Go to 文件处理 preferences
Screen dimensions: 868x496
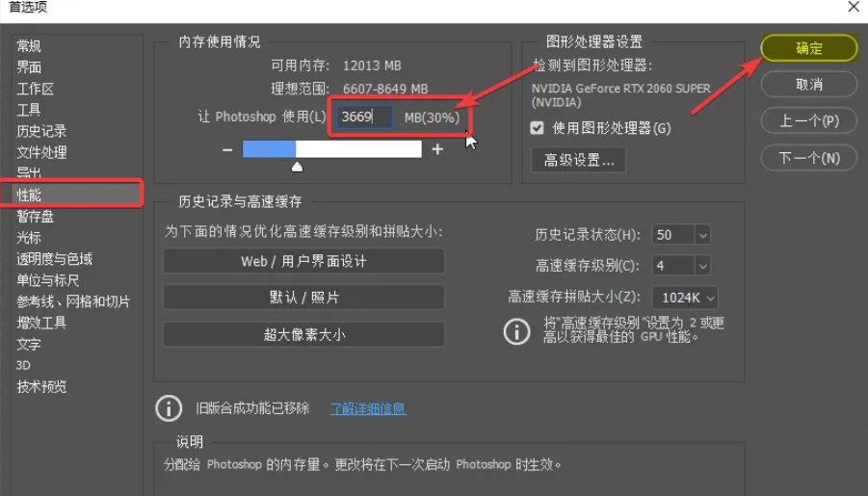41,152
